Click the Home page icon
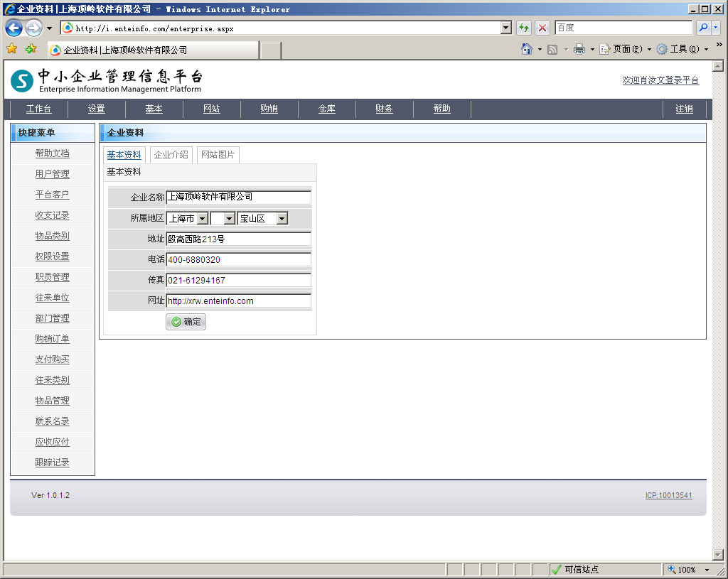The image size is (728, 579). tap(527, 49)
